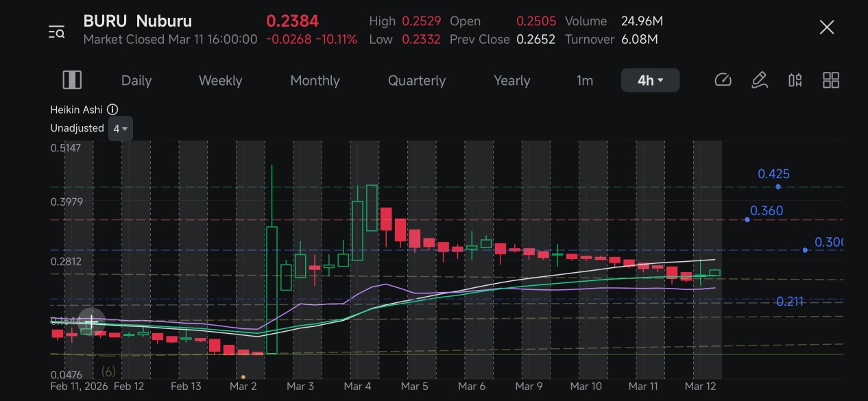Open the Unadjusted price adjustment setting
This screenshot has height=401, width=868.
click(77, 128)
